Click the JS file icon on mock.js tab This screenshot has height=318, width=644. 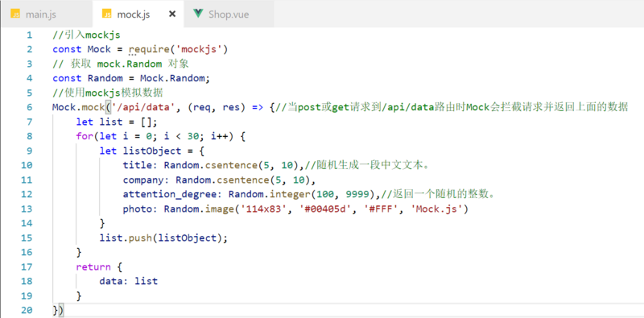point(107,14)
